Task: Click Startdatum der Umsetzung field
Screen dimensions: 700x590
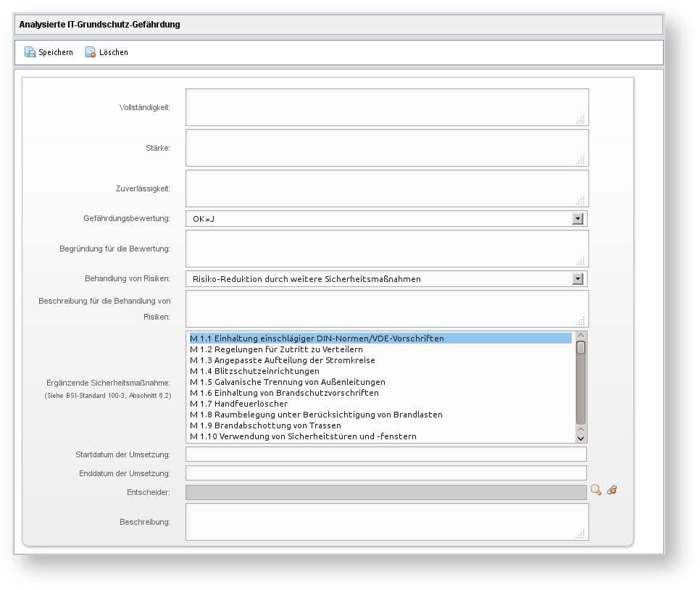Action: [x=386, y=454]
